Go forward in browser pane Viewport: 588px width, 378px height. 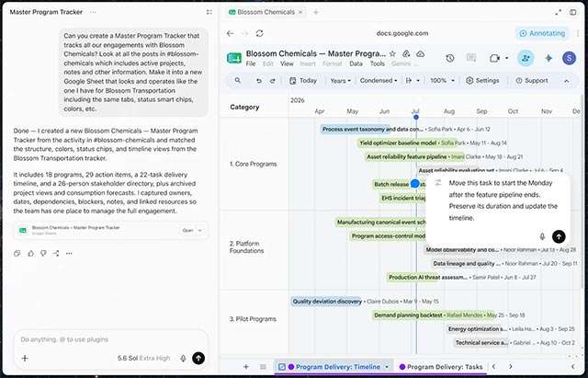(x=245, y=33)
